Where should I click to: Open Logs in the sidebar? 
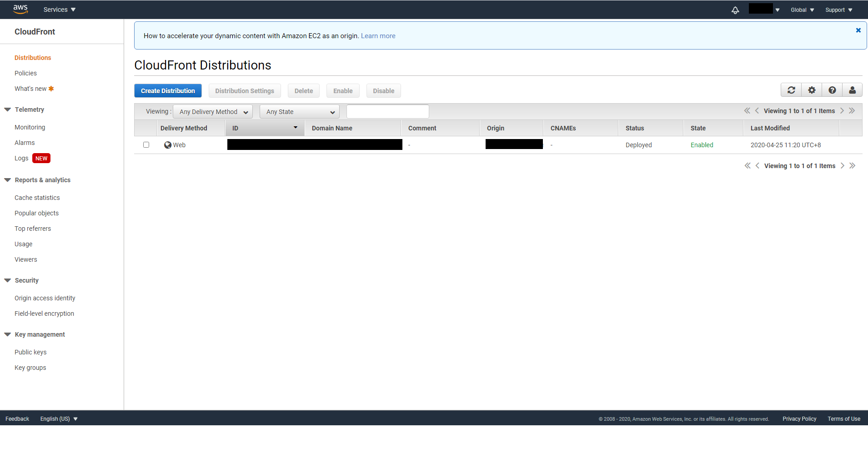21,158
